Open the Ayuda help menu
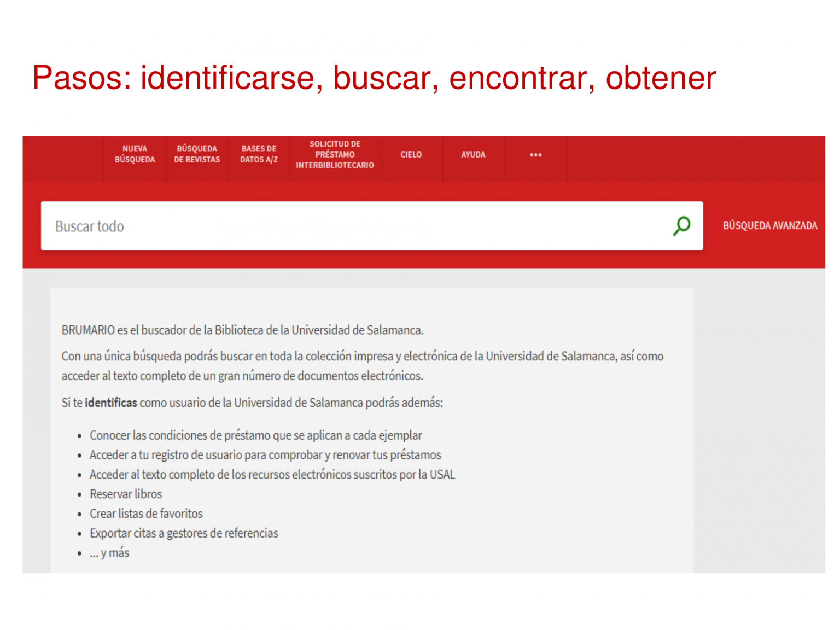840x630 pixels. [x=473, y=155]
